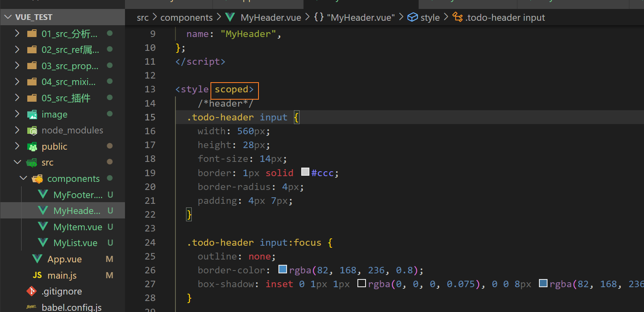Click the 05_src folder icon
Image resolution: width=644 pixels, height=312 pixels.
tap(32, 98)
